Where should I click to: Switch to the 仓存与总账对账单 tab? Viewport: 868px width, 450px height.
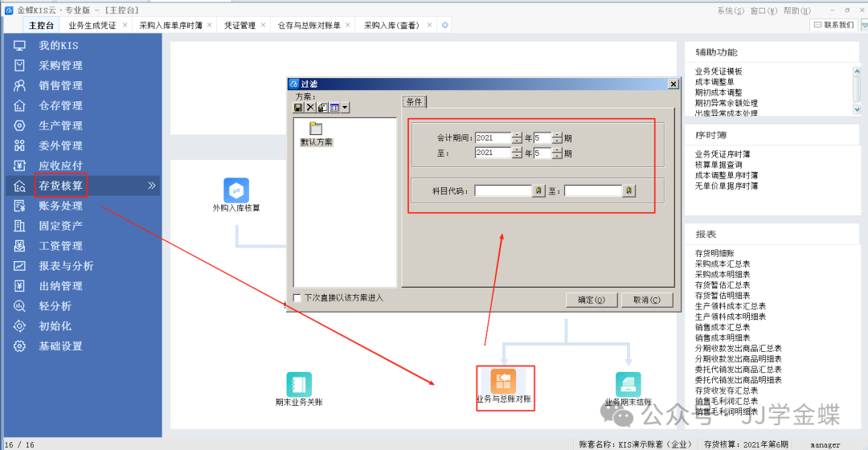(x=309, y=26)
